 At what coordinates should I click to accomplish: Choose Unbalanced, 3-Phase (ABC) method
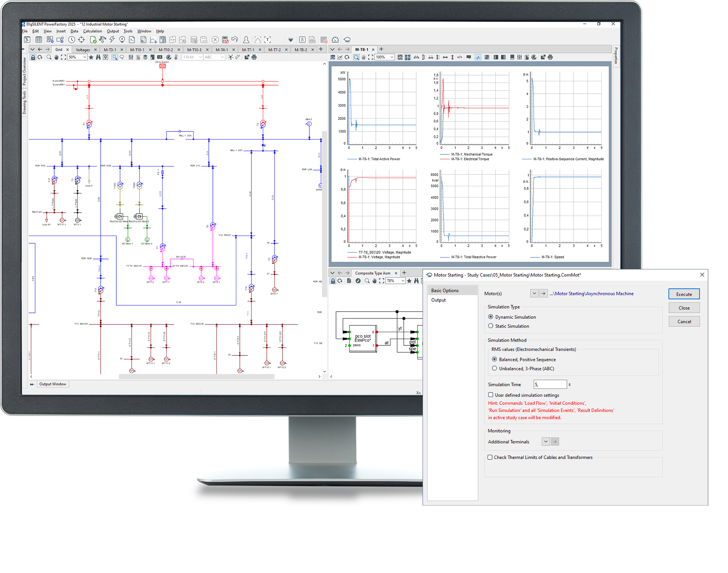(494, 368)
